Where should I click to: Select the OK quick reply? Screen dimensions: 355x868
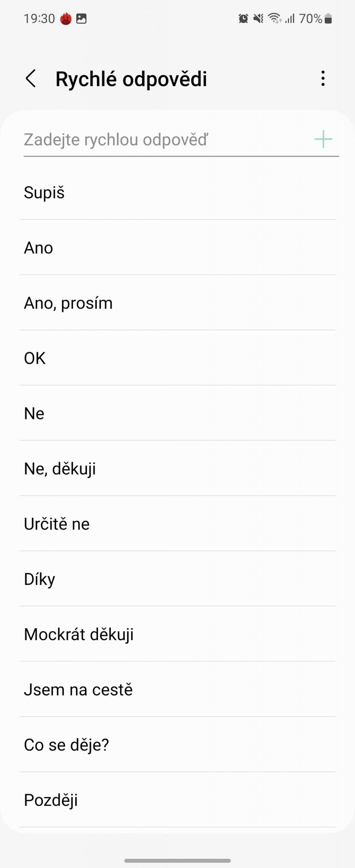[x=177, y=358]
